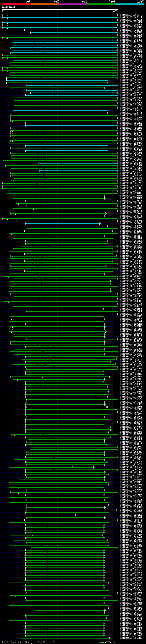
Task: Click the green alignment bar of UniRef100_P52401
Action: pyautogui.click(x=57, y=80)
